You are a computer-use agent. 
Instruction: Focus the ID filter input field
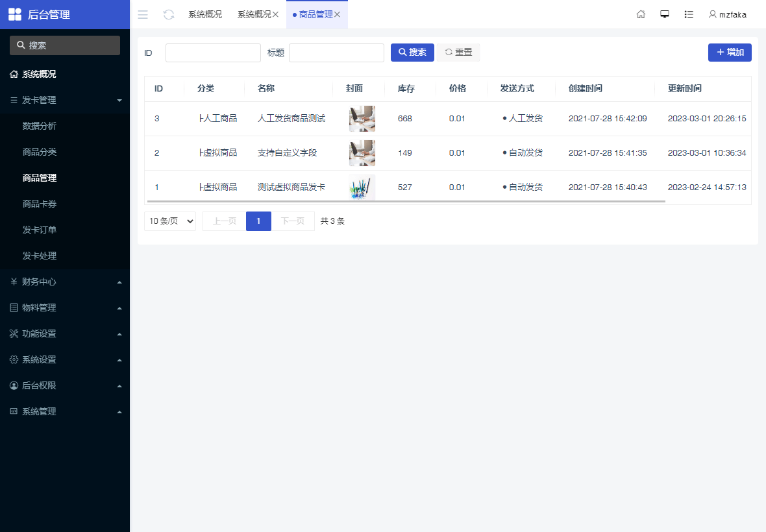point(213,53)
